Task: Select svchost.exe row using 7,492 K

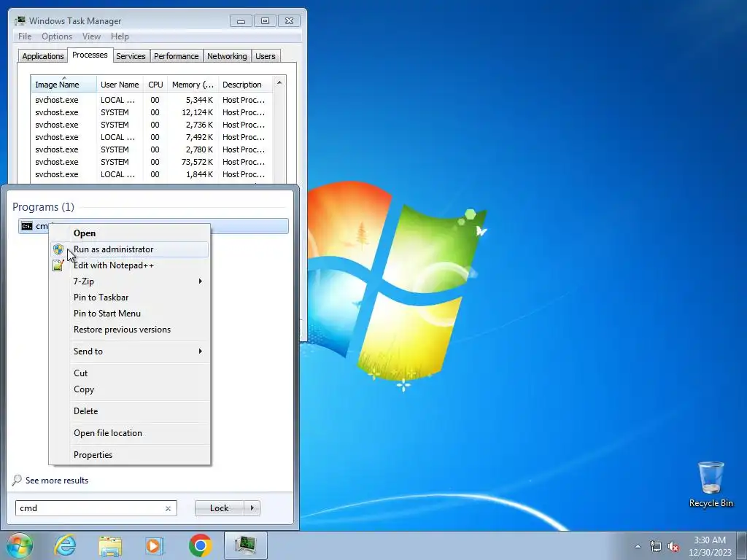Action: click(152, 137)
